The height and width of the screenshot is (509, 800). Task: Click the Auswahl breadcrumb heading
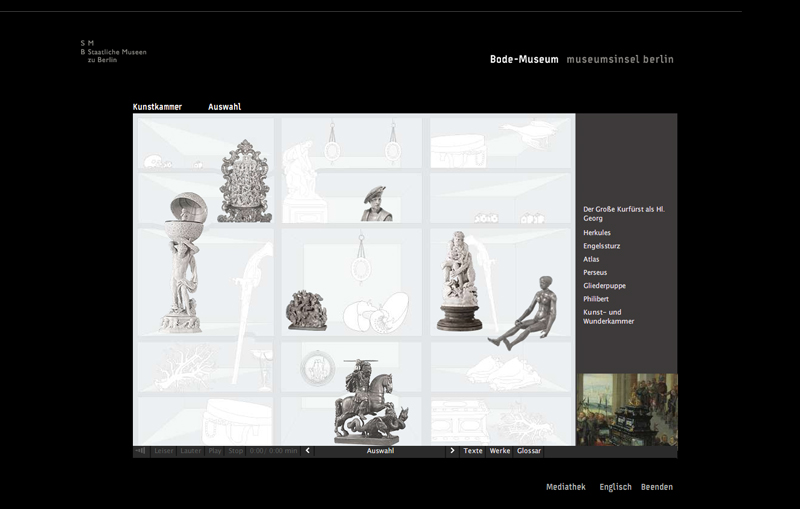pos(224,107)
